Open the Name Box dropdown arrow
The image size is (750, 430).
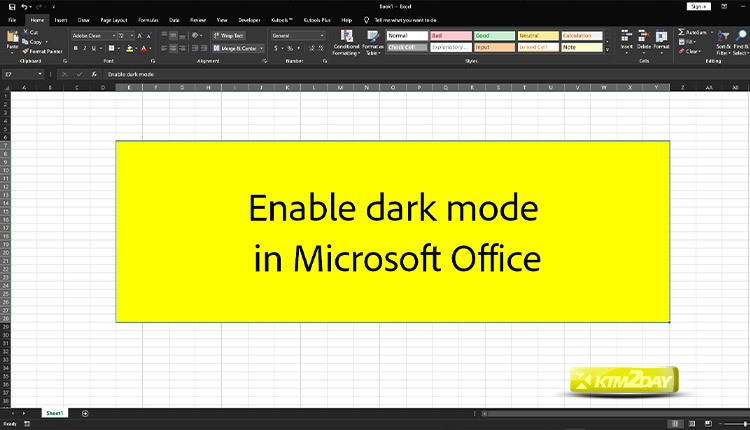[40, 74]
